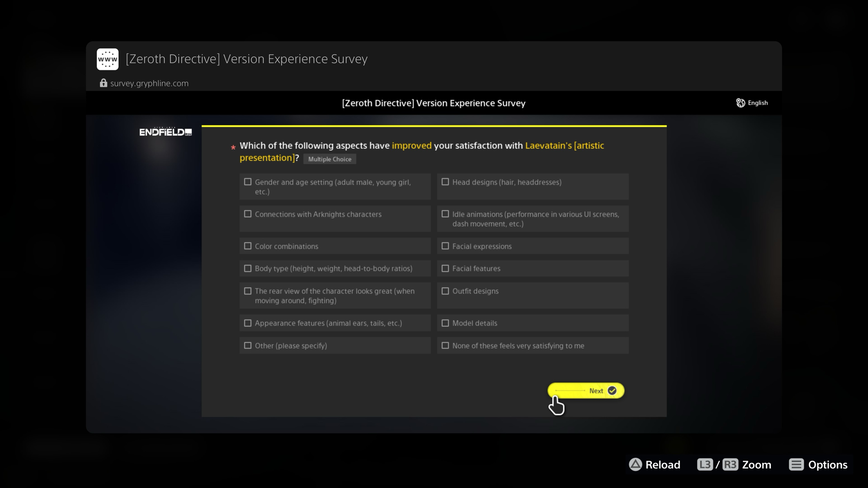The height and width of the screenshot is (488, 868).
Task: Click the Options menu icon
Action: pyautogui.click(x=796, y=465)
